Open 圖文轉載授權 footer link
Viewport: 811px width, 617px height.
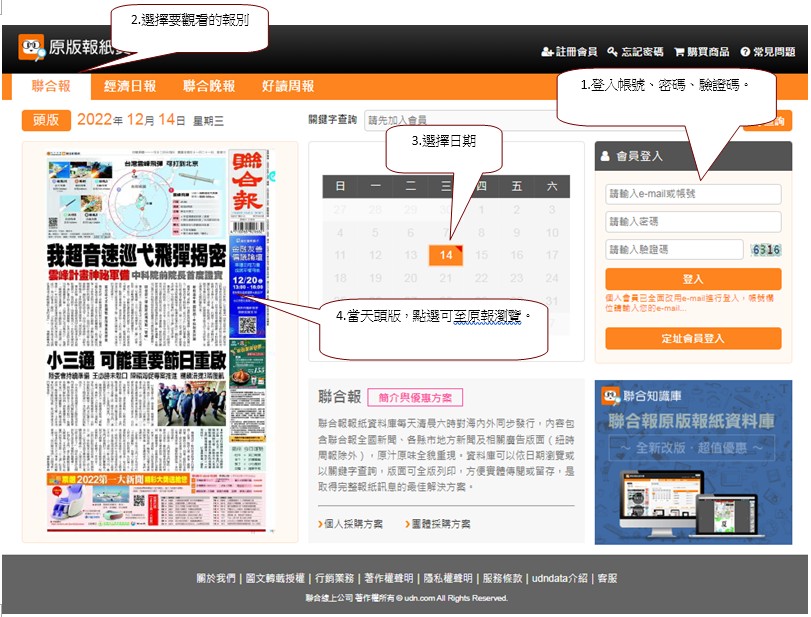[x=275, y=578]
